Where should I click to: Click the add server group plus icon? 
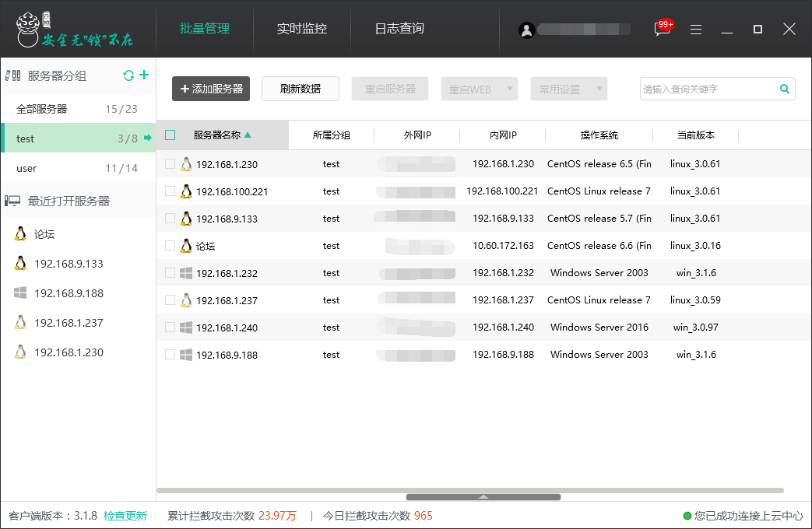pyautogui.click(x=144, y=75)
